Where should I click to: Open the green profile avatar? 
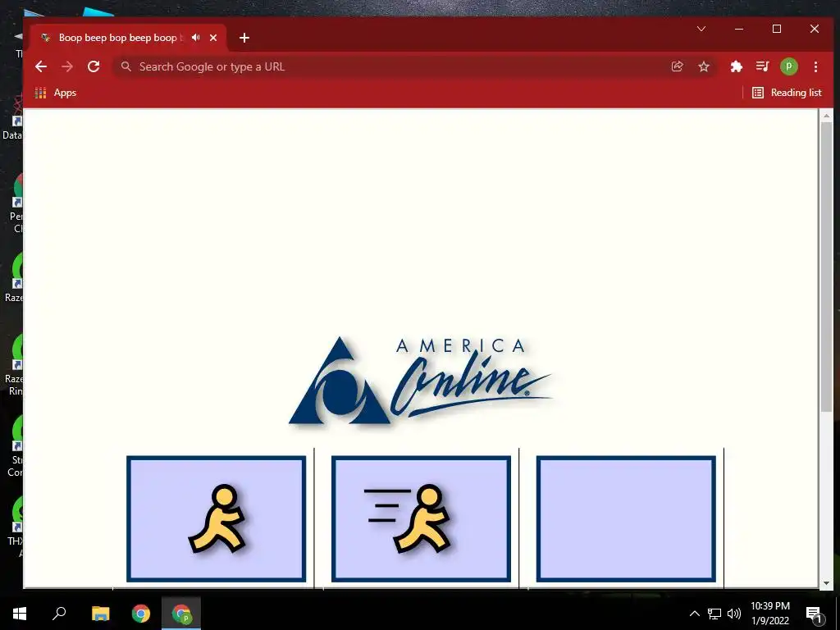tap(788, 66)
